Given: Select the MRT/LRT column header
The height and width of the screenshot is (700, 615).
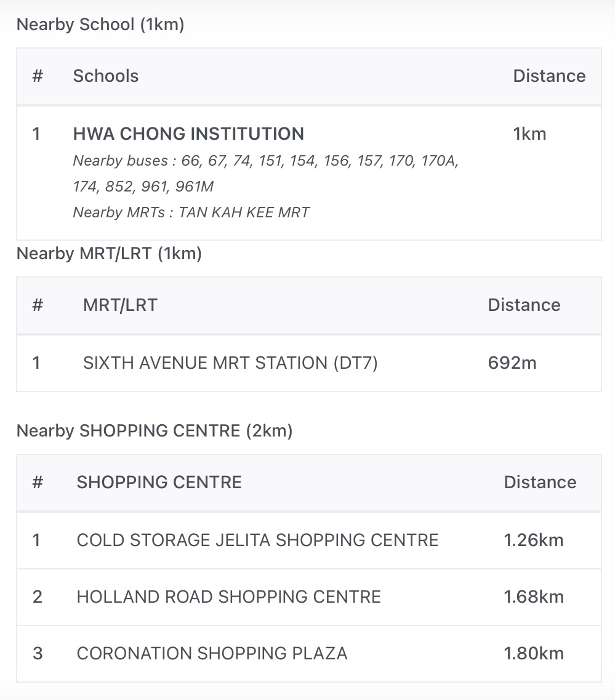Looking at the screenshot, I should [120, 305].
